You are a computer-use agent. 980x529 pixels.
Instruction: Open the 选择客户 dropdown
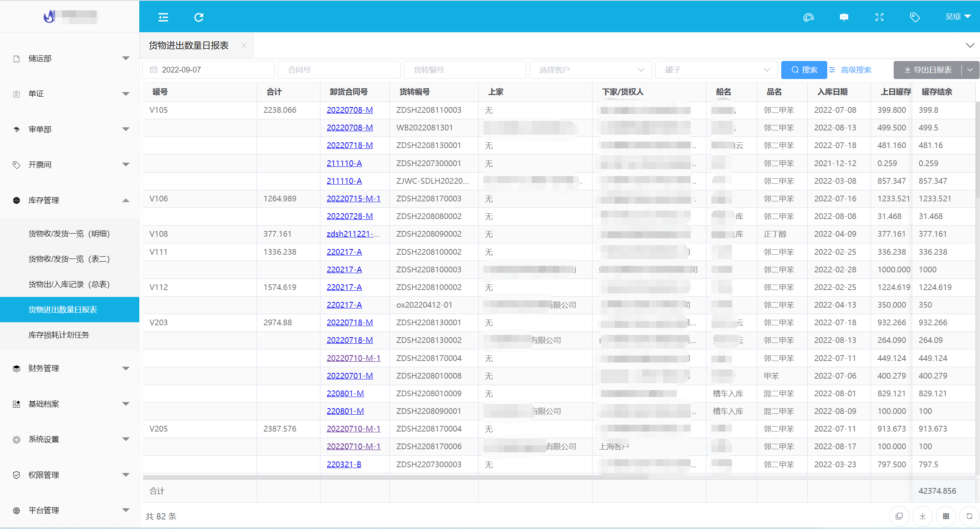coord(591,70)
